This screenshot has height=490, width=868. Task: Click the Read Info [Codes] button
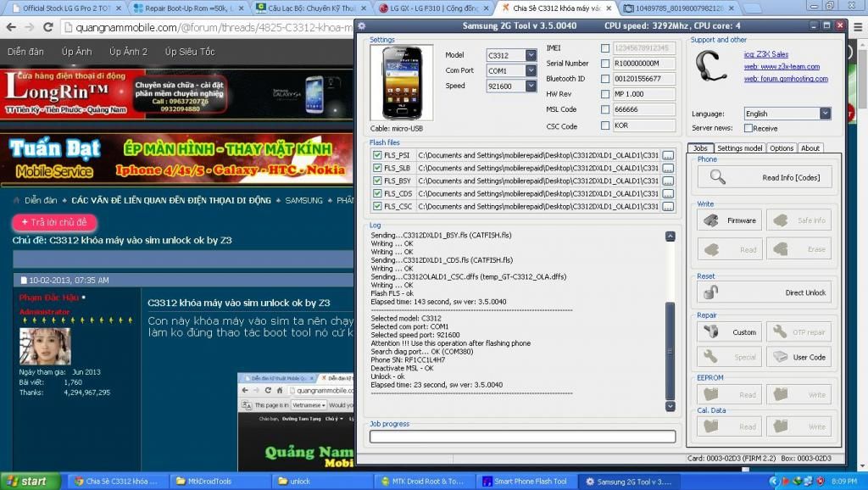[765, 178]
